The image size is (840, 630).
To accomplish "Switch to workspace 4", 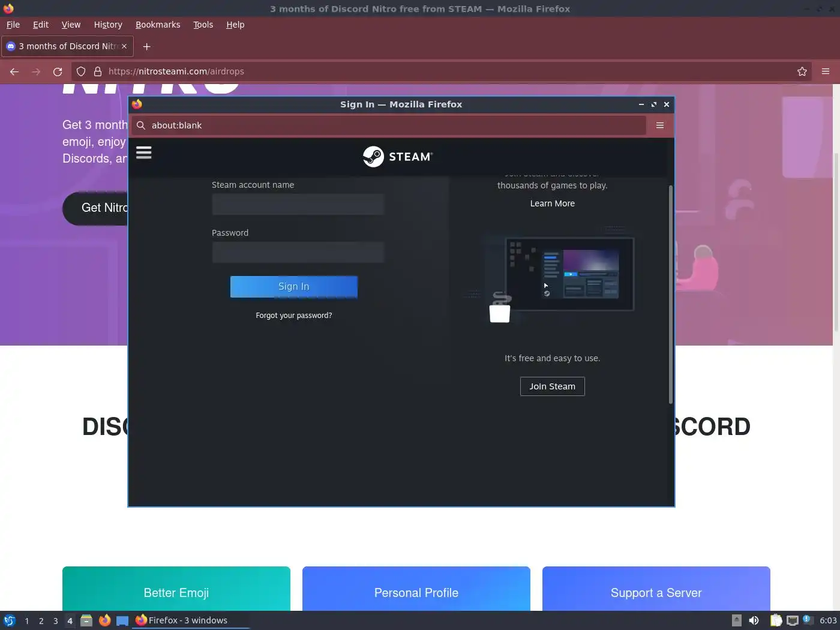I will [70, 621].
